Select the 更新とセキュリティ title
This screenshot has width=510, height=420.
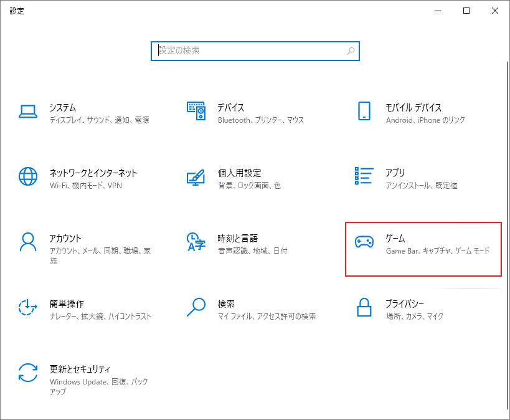coord(80,369)
